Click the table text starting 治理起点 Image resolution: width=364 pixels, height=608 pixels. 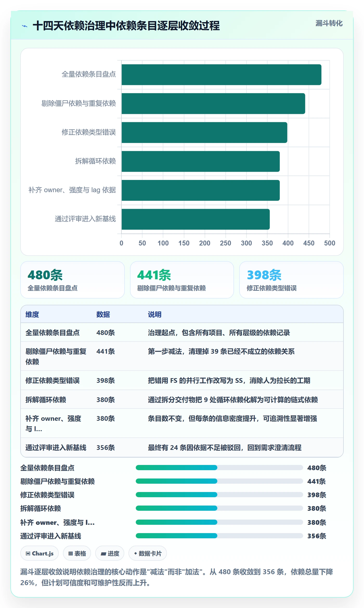tap(219, 333)
